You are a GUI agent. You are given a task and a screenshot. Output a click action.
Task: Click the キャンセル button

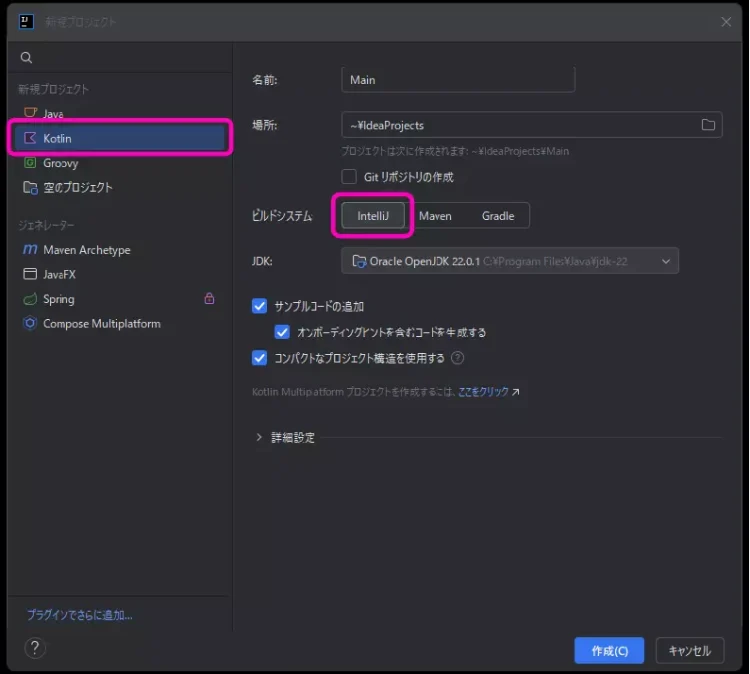[690, 651]
